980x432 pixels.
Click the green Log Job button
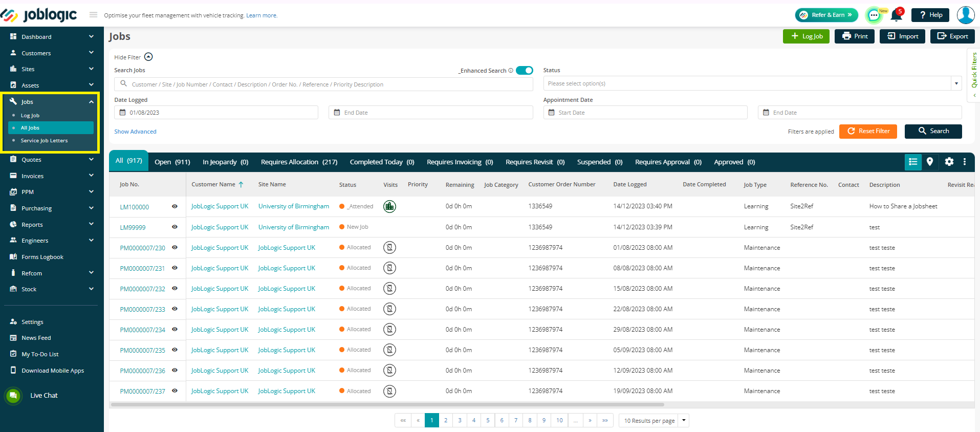pyautogui.click(x=807, y=36)
